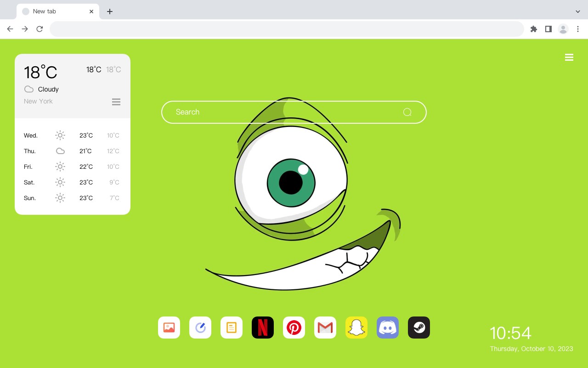Open the Gmail shortcut
This screenshot has height=368, width=588.
pos(325,328)
